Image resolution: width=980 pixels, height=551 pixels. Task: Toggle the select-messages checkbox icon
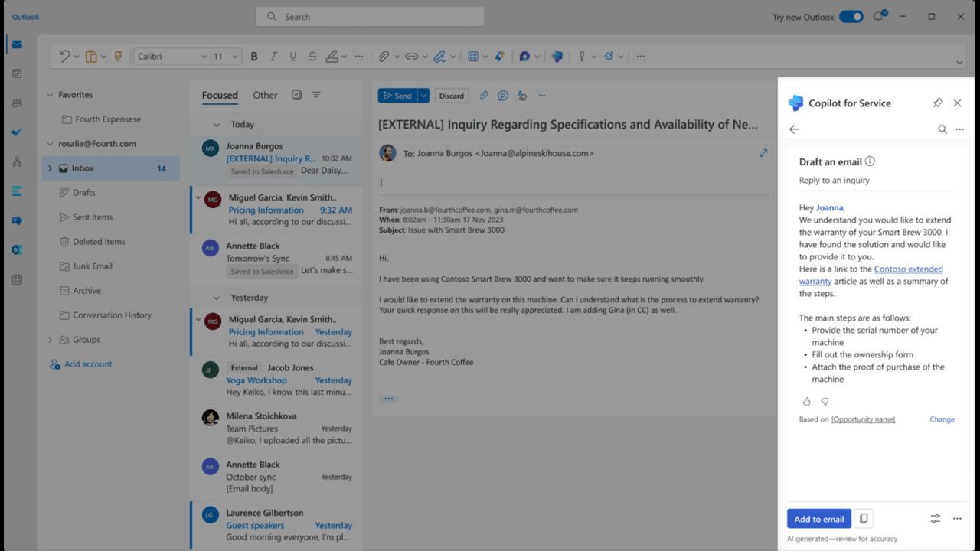(x=297, y=95)
